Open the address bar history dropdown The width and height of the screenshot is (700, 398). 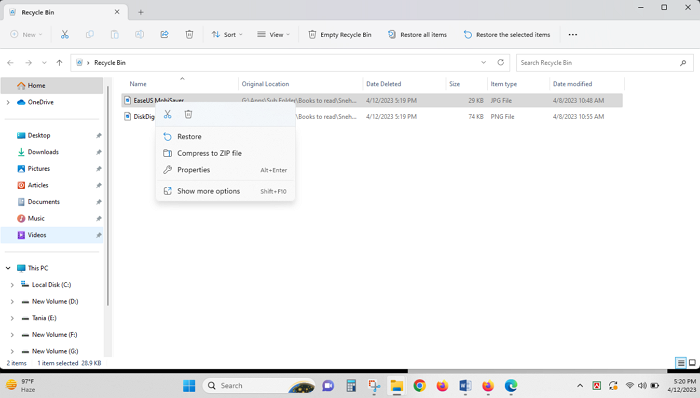click(483, 62)
